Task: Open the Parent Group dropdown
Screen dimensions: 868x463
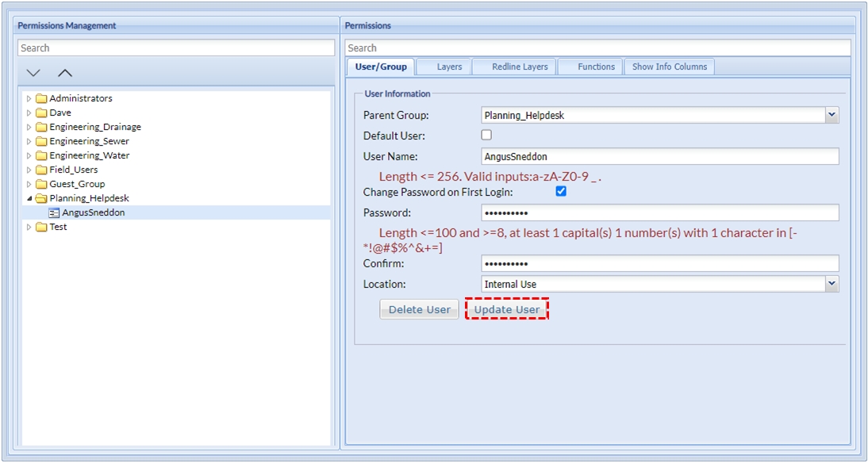Action: coord(831,116)
